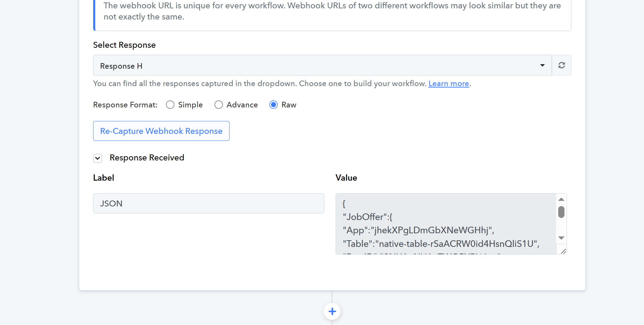Open the Learn more link
This screenshot has height=325, width=644.
coord(449,84)
